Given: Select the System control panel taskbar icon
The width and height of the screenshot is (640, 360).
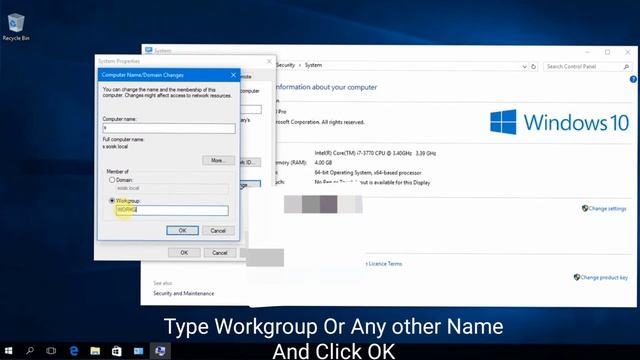Looking at the screenshot, I should pos(160,351).
